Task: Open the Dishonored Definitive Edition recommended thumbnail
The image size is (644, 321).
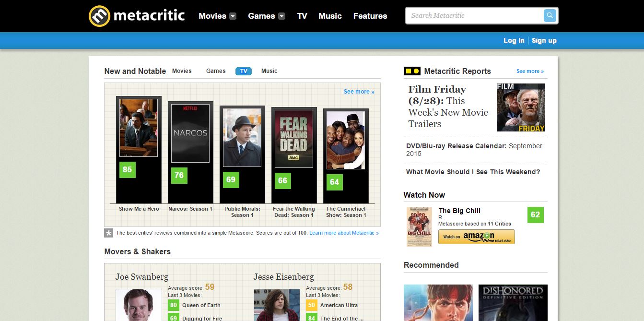Action: tap(513, 303)
